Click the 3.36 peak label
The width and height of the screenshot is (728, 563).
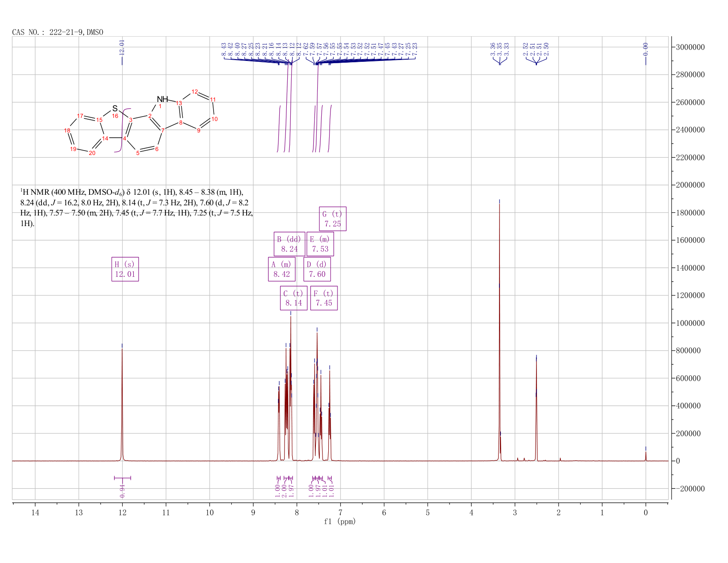coord(493,49)
